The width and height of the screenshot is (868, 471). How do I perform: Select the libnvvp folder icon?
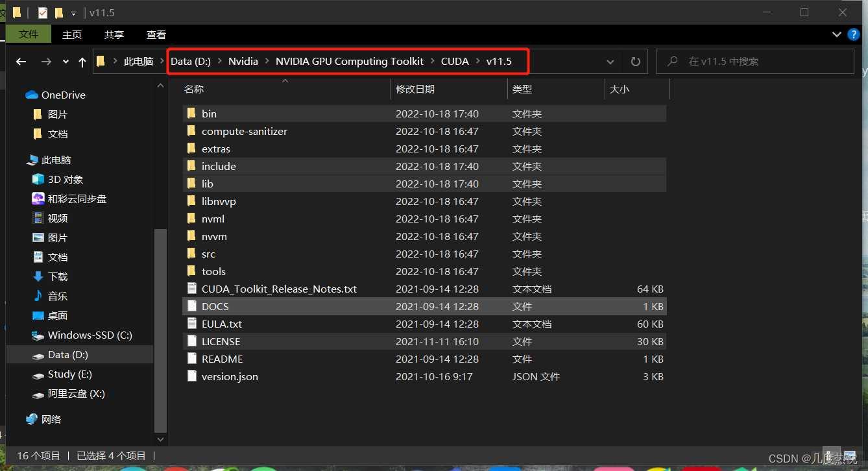pos(191,201)
